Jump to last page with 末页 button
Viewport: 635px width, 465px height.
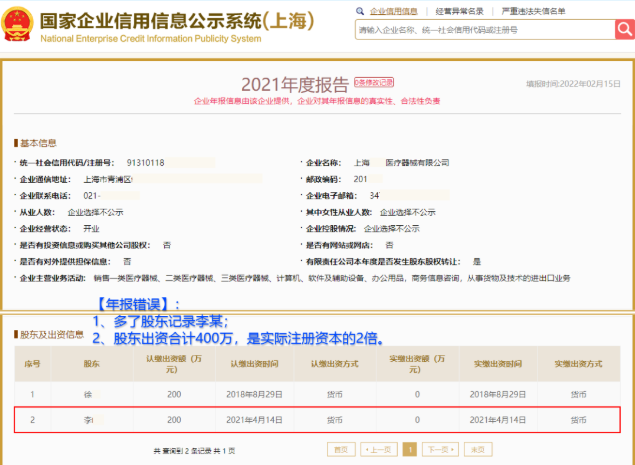pos(478,449)
